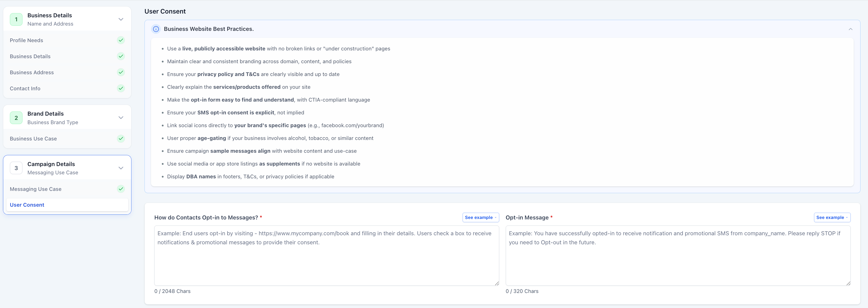Collapse the Business Website Best Practices panel
868x308 pixels.
tap(850, 29)
